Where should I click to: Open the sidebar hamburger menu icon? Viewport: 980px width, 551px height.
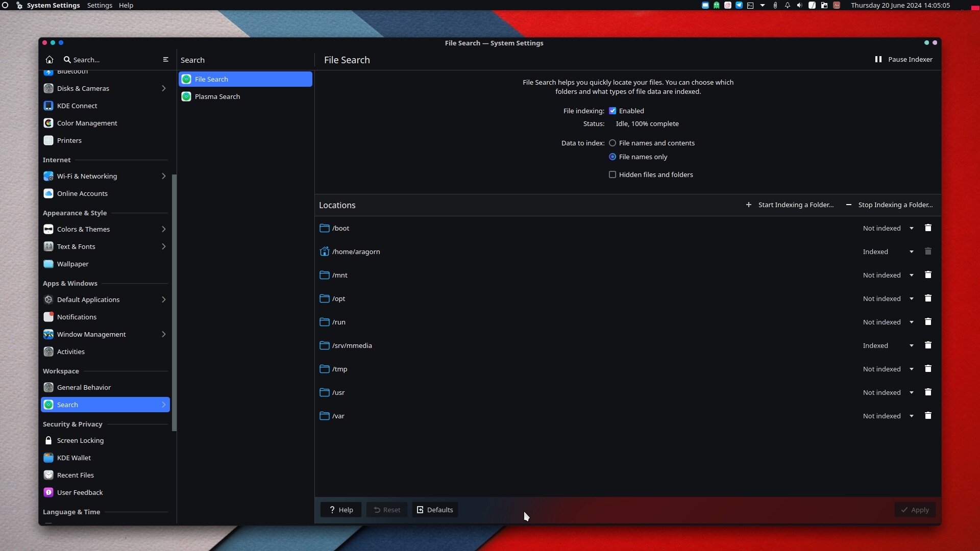[x=165, y=60]
